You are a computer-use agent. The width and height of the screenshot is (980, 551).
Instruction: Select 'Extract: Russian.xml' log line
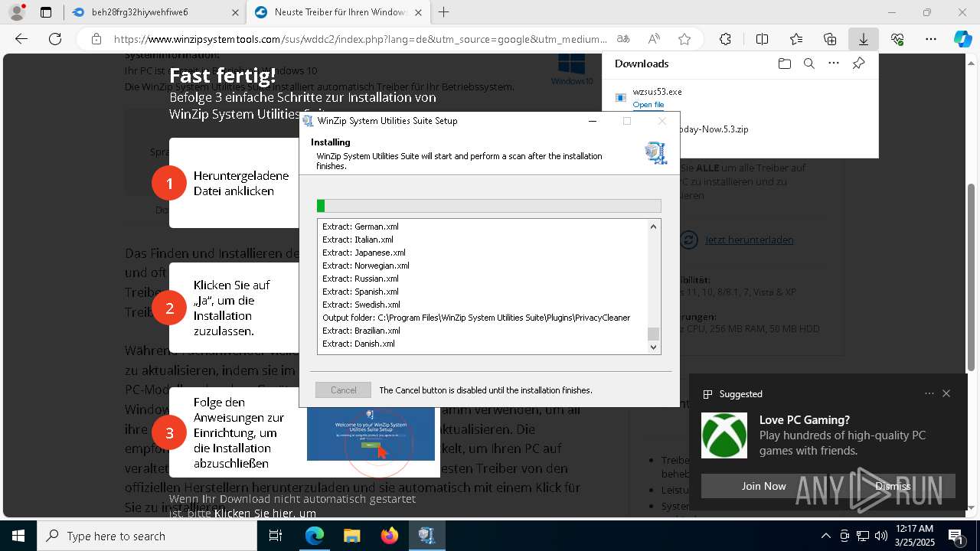click(361, 279)
